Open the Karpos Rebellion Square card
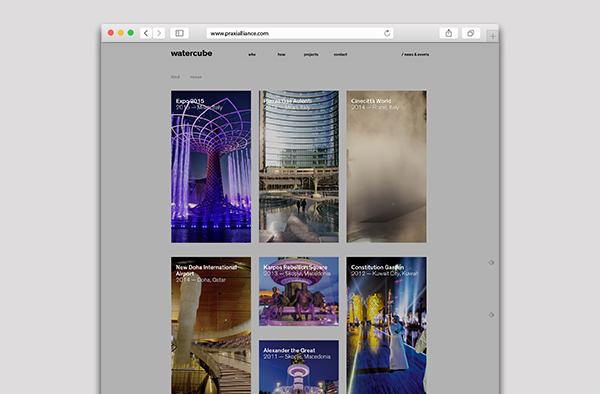Image resolution: width=600 pixels, height=394 pixels. (299, 291)
